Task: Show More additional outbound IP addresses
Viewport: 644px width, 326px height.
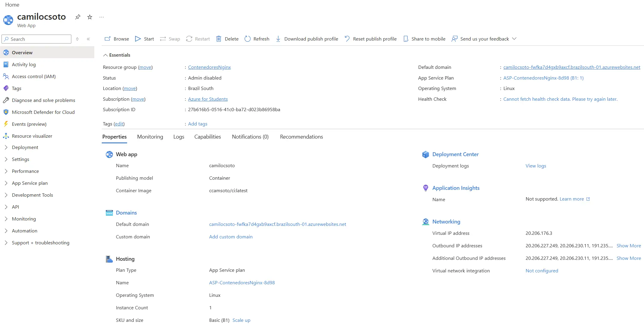Action: (x=629, y=258)
